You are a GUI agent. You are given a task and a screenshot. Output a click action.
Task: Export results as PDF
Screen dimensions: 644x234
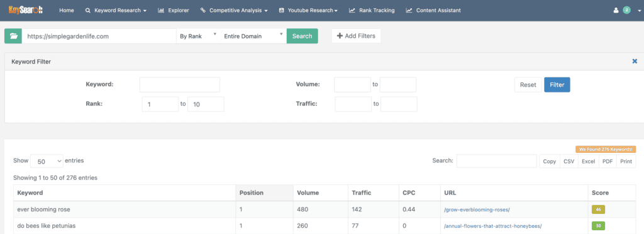click(x=608, y=161)
